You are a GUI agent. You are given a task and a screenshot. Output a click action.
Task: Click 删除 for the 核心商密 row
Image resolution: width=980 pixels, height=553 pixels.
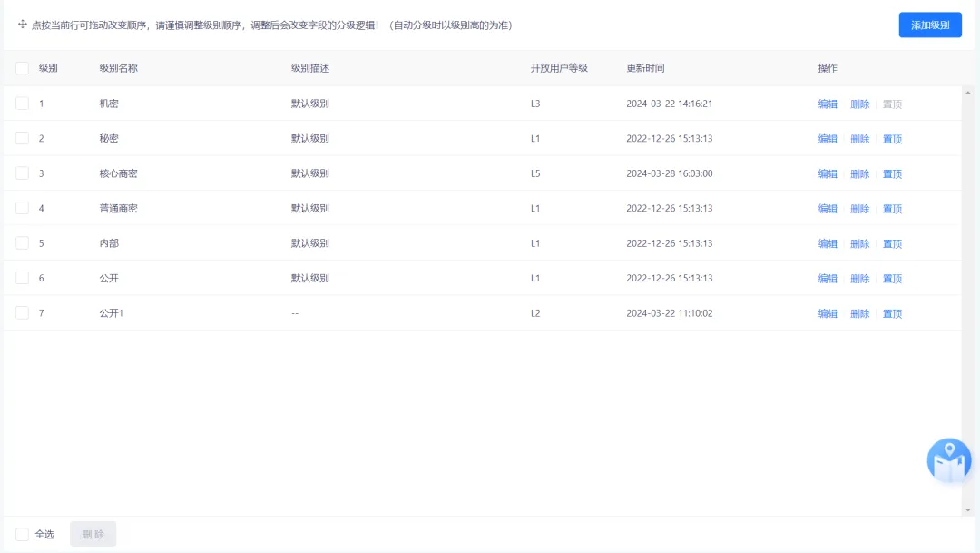pos(859,173)
